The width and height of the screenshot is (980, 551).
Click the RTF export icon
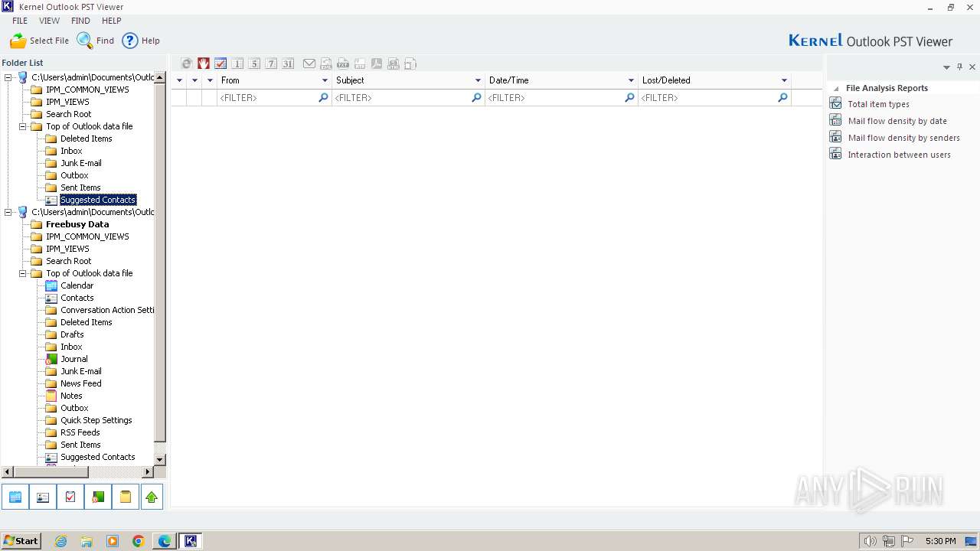(360, 64)
